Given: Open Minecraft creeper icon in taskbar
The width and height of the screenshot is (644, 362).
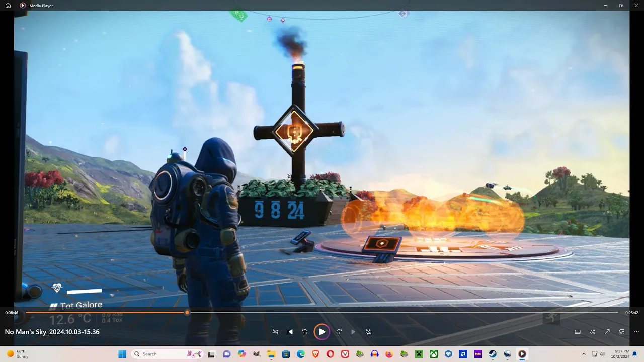Looking at the screenshot, I should [x=419, y=354].
